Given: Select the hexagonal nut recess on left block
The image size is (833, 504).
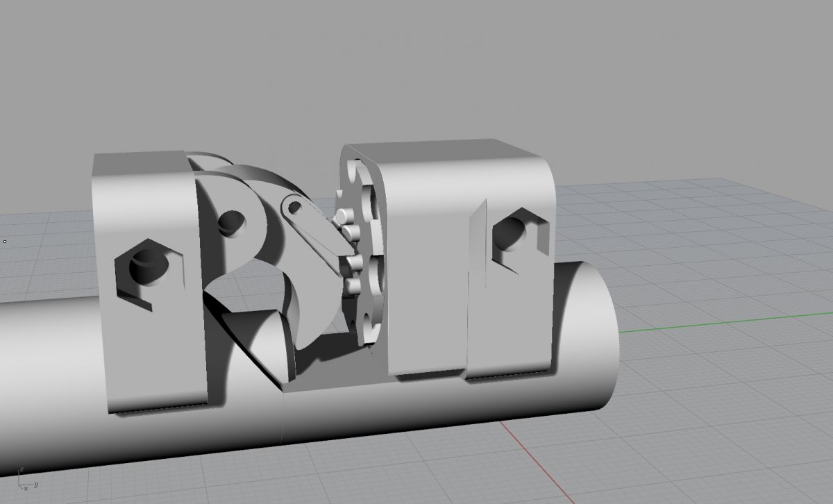Looking at the screenshot, I should click(x=146, y=272).
